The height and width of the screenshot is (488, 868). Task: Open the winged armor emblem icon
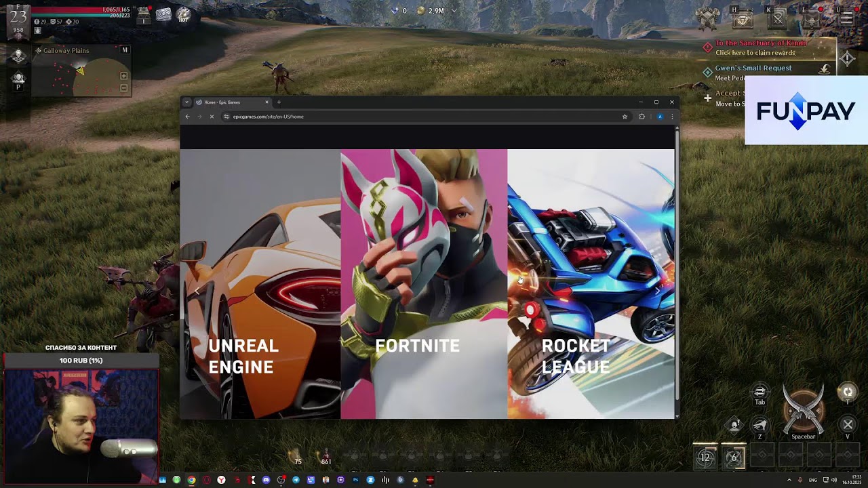point(708,18)
